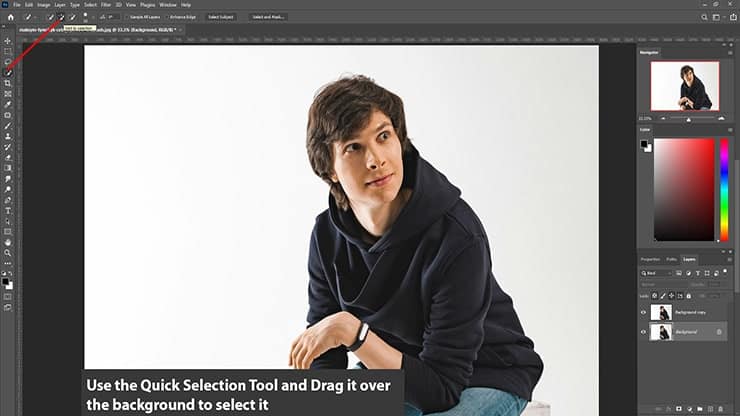Select the Frame tool

pyautogui.click(x=8, y=94)
